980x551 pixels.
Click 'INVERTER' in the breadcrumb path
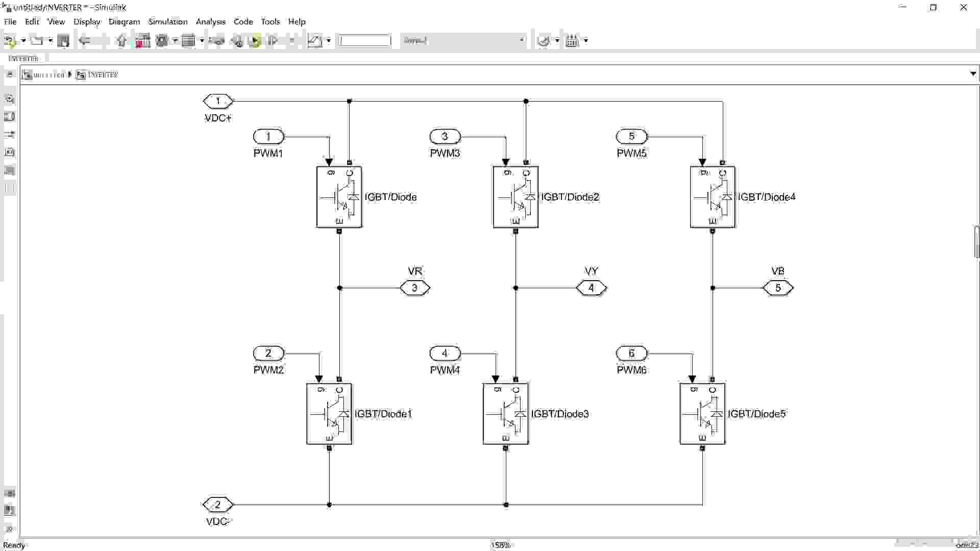[103, 75]
